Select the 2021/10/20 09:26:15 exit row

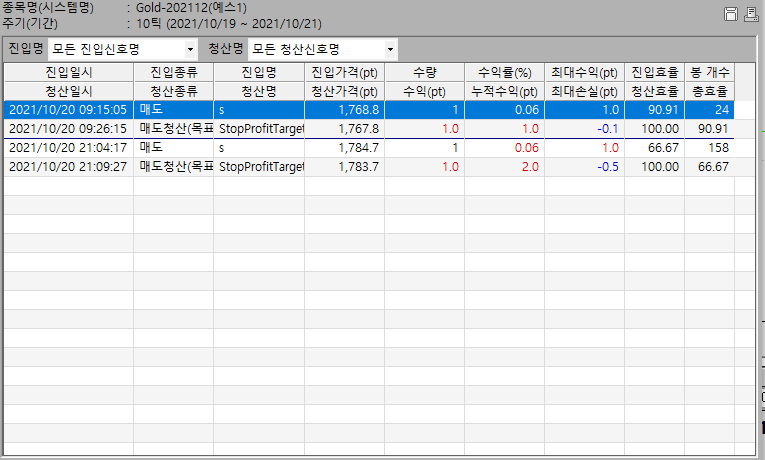click(x=68, y=129)
